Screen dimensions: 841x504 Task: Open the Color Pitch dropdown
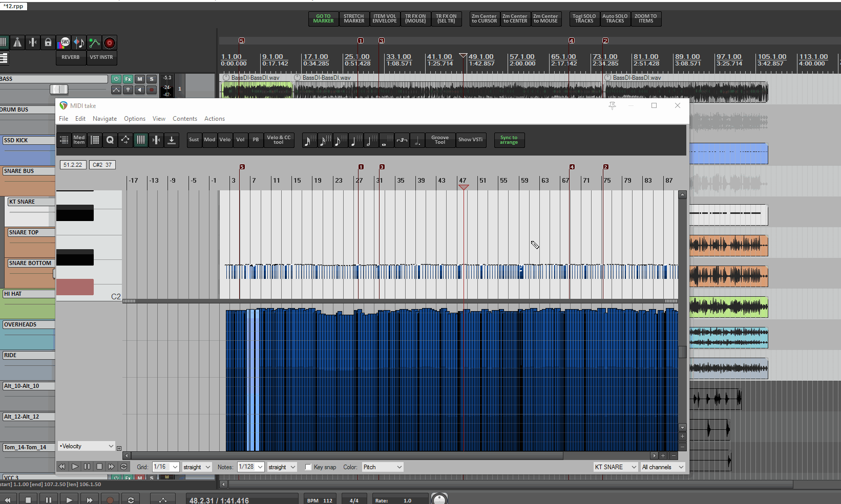coord(382,467)
